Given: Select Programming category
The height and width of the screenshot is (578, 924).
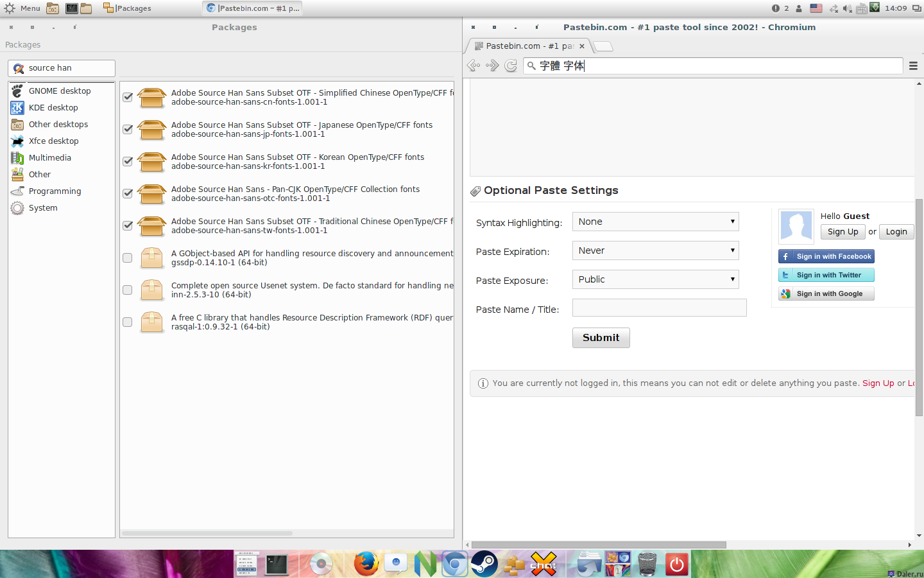Looking at the screenshot, I should 62,191.
